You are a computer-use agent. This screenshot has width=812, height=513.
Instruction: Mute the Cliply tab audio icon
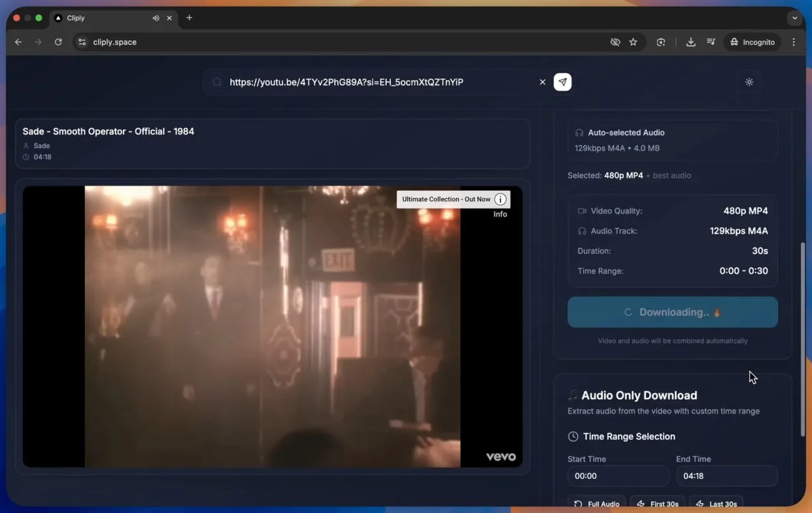[155, 18]
